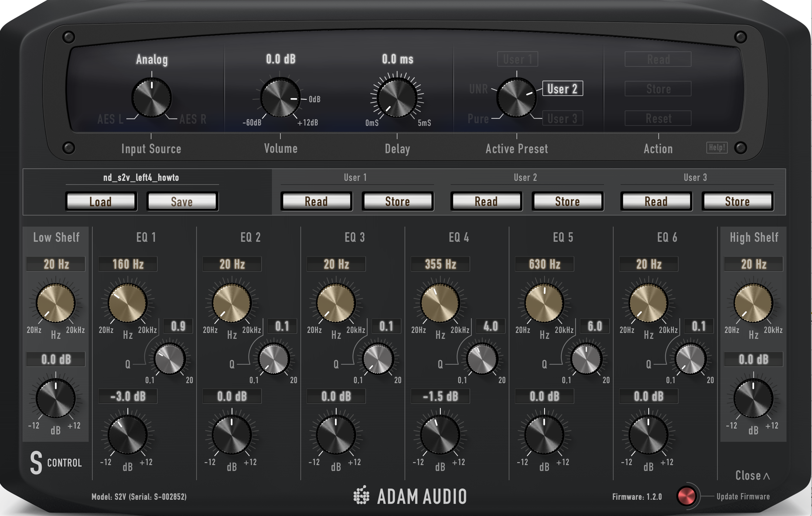Select User 1 preset in display
The width and height of the screenshot is (812, 516).
517,59
